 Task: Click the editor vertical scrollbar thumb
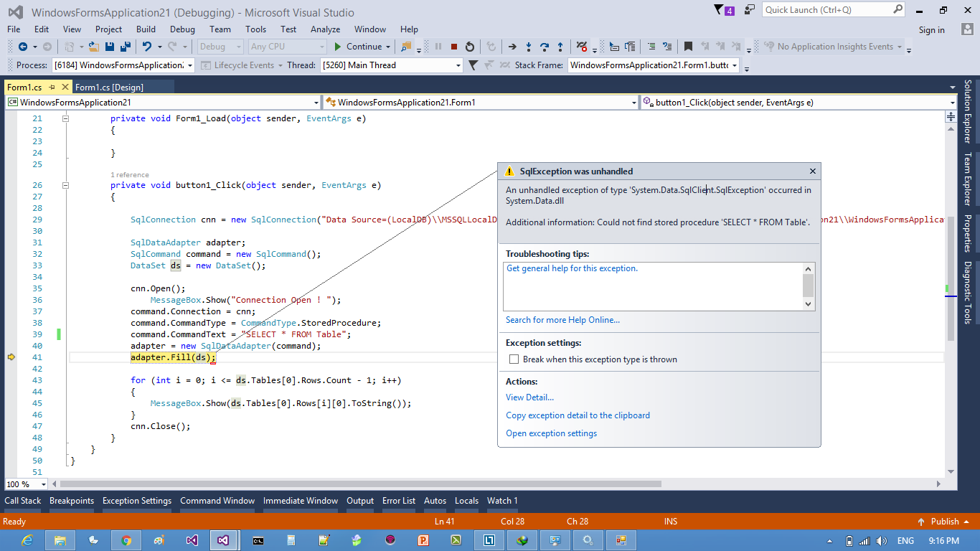click(x=951, y=278)
